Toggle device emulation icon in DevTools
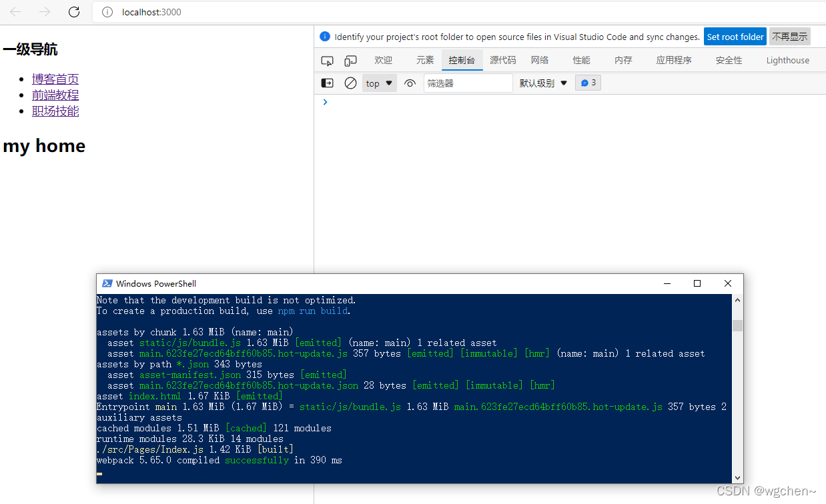 (350, 61)
